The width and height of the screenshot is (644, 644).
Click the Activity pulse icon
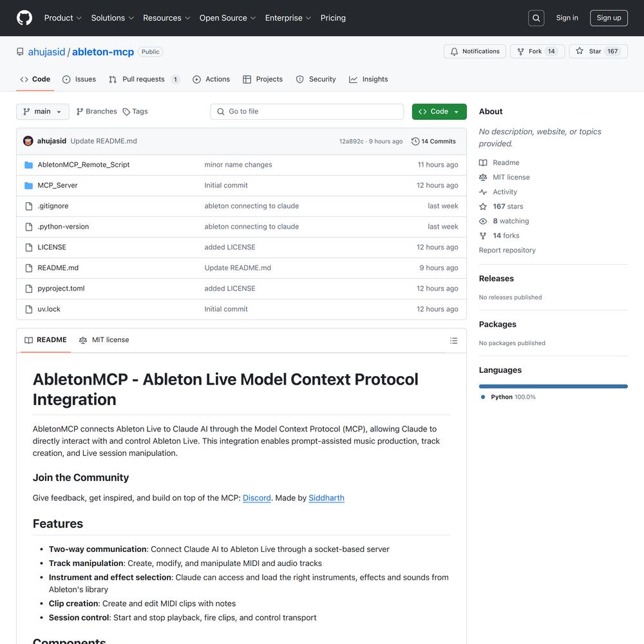[x=483, y=192]
